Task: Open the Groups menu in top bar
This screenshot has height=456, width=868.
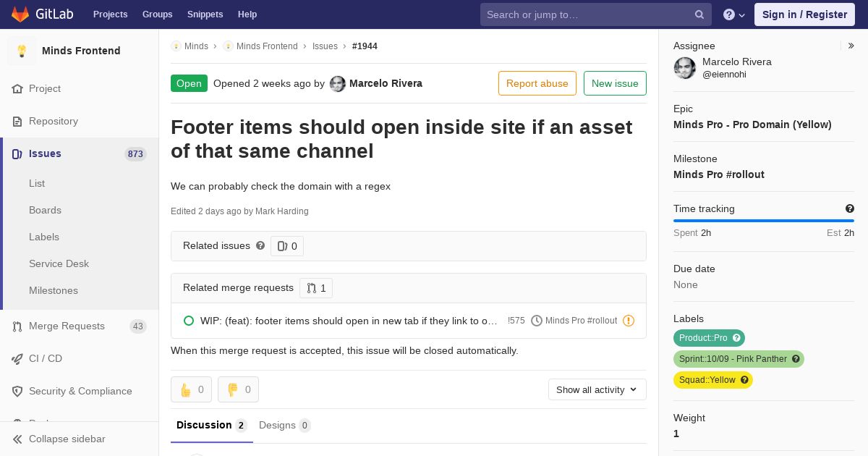Action: click(157, 14)
